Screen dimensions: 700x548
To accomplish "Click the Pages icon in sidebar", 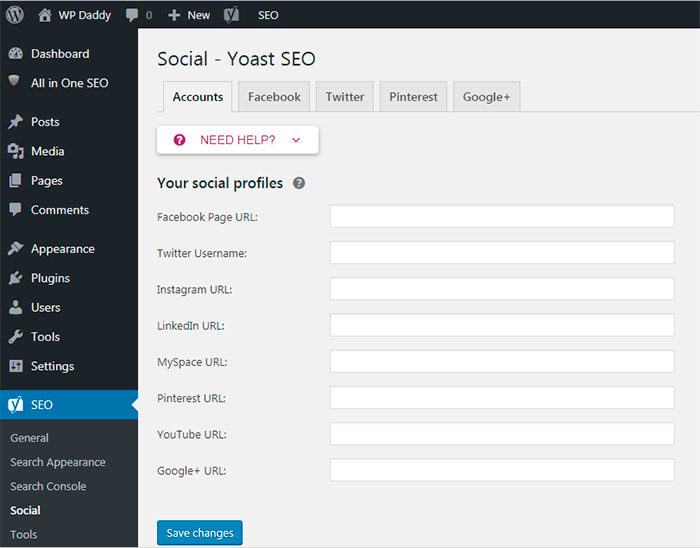I will click(x=15, y=180).
